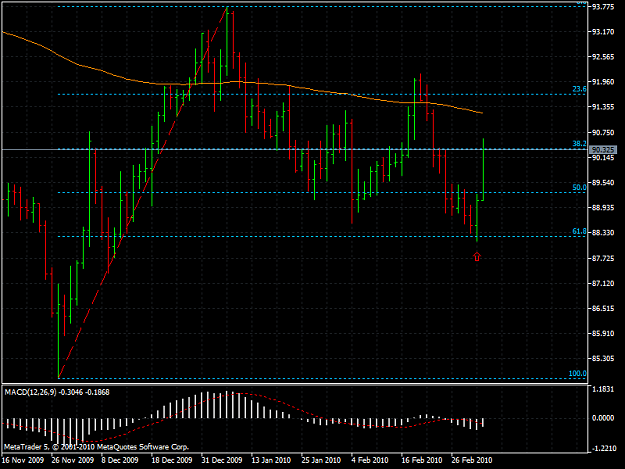This screenshot has width=625, height=469.
Task: Click the 13 Jan 2010 date label
Action: click(271, 460)
